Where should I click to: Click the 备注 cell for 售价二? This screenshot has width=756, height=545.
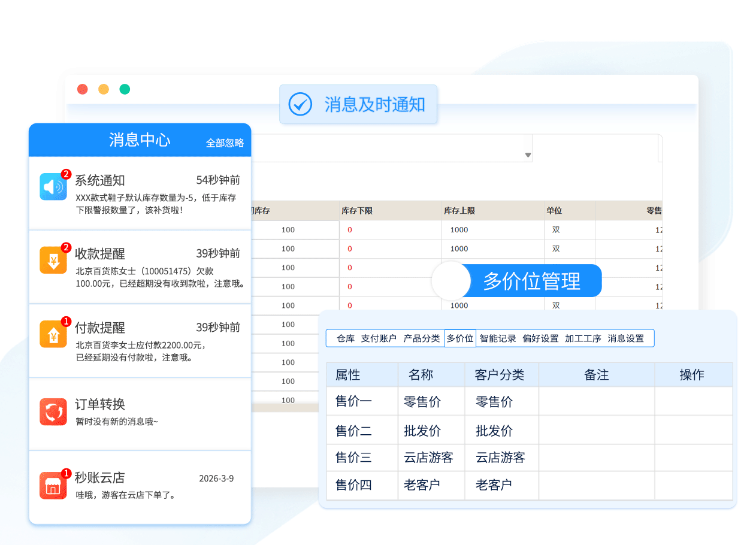(596, 431)
